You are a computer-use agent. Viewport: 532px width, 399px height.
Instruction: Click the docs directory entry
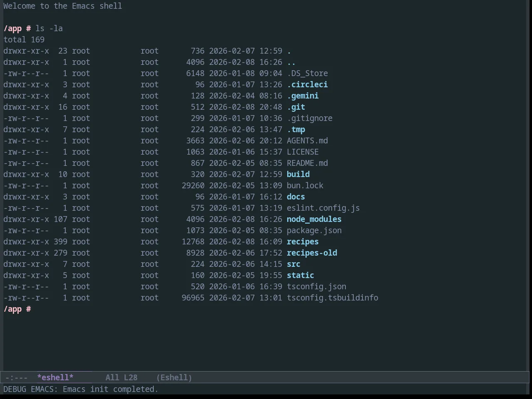point(296,197)
